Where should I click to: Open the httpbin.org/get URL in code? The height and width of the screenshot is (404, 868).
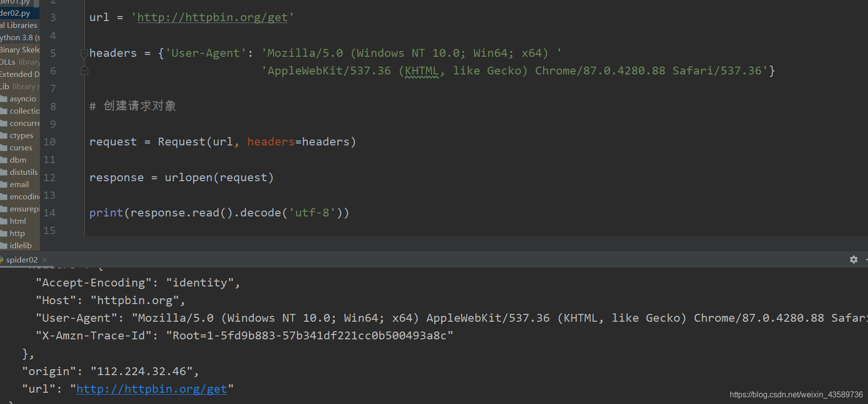point(212,18)
